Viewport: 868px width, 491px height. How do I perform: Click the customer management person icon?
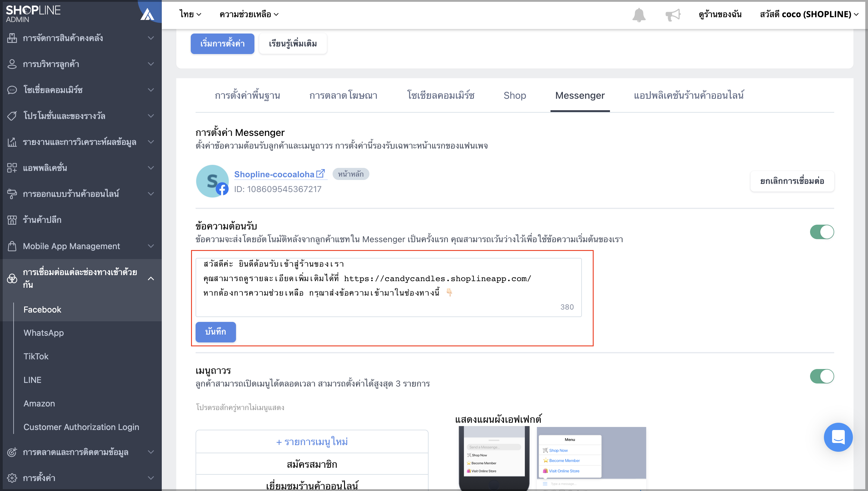[12, 64]
